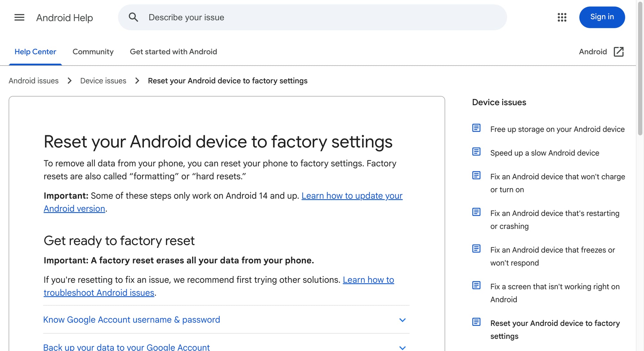Click article icon beside Free up storage
Image resolution: width=644 pixels, height=351 pixels.
476,128
